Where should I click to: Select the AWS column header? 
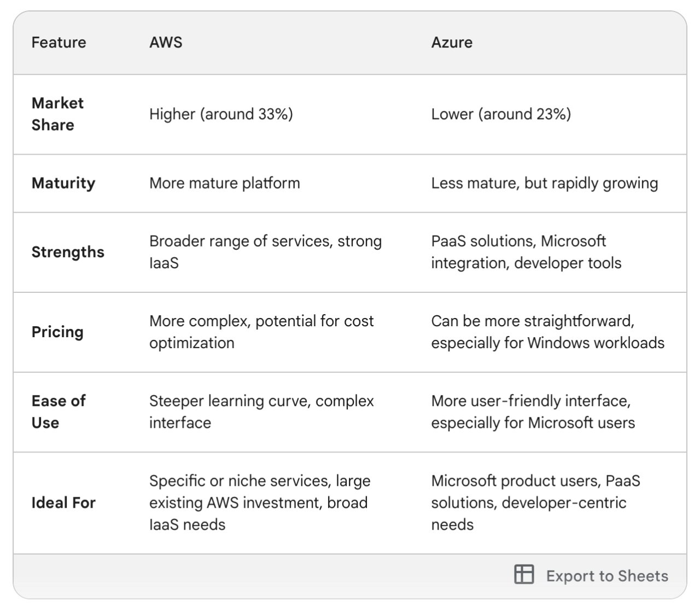(x=166, y=43)
